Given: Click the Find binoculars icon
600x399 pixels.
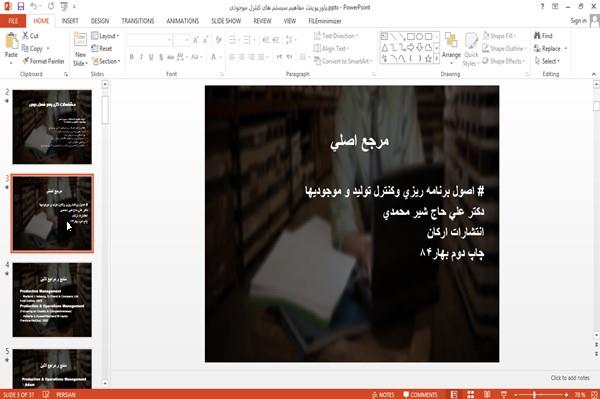Looking at the screenshot, I should 537,36.
